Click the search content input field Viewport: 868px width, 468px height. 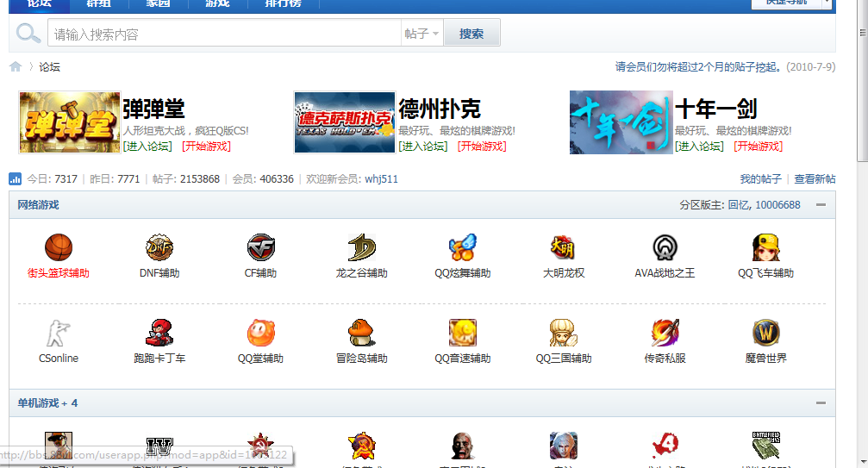tap(224, 34)
